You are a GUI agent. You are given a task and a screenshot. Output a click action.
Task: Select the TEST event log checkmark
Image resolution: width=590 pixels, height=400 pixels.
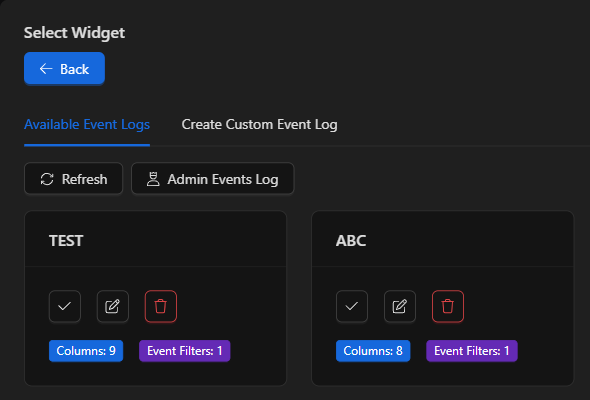coord(65,306)
